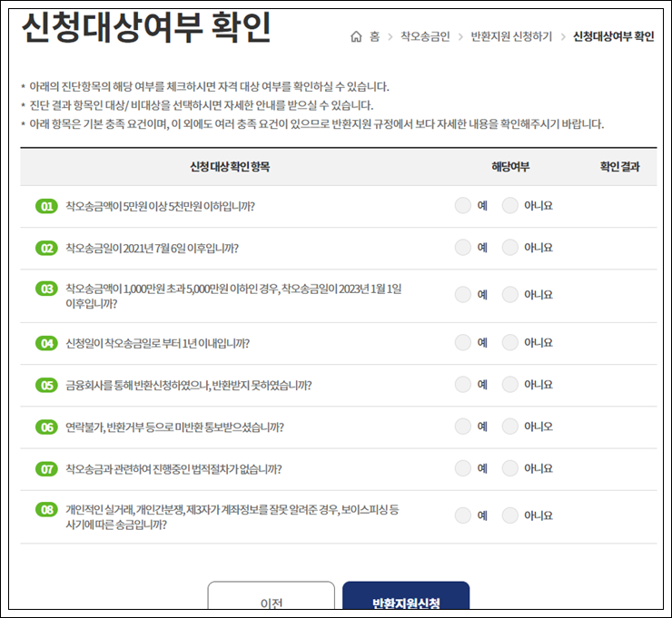Mark 예 for question 03
Image resolution: width=672 pixels, height=618 pixels.
click(463, 295)
